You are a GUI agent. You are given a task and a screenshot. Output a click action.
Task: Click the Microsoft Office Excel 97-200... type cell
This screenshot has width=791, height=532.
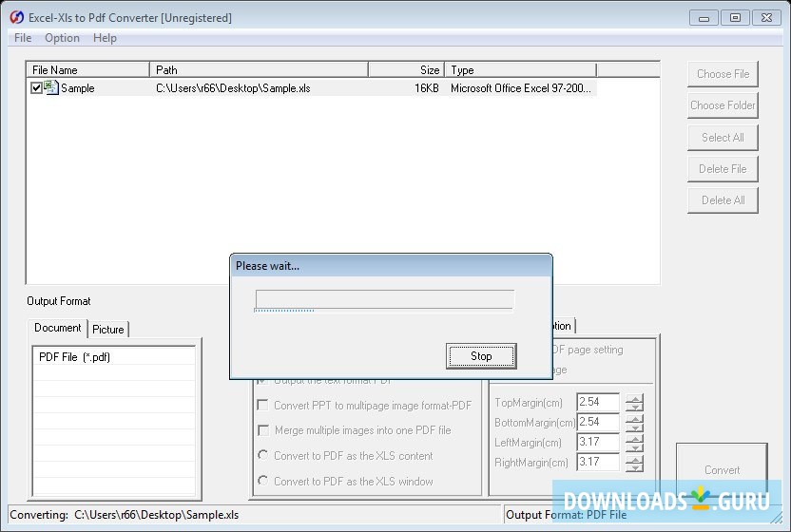521,88
